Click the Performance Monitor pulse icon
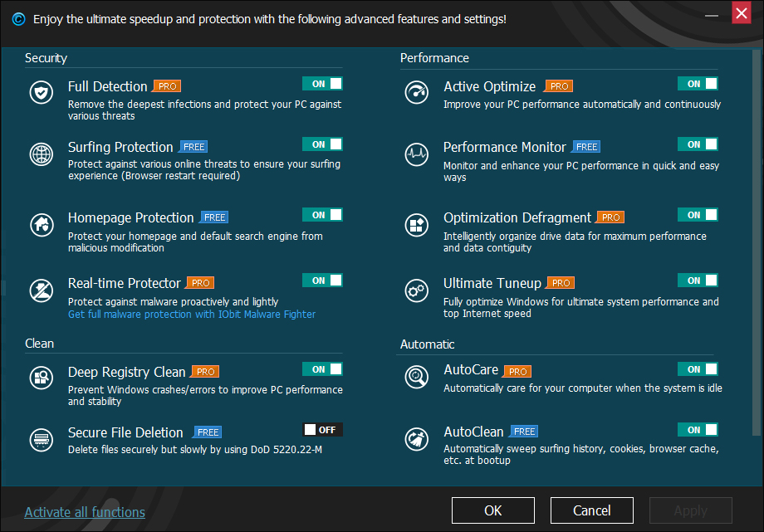 click(417, 154)
